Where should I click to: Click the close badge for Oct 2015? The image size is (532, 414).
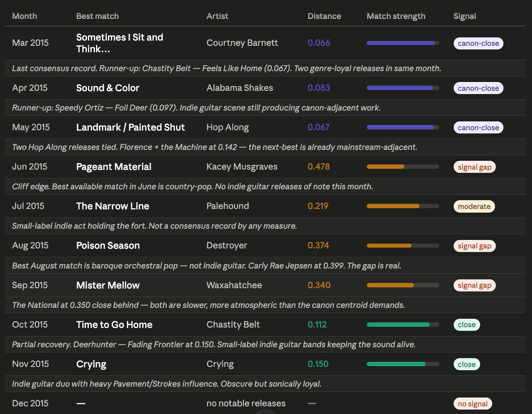pos(467,325)
